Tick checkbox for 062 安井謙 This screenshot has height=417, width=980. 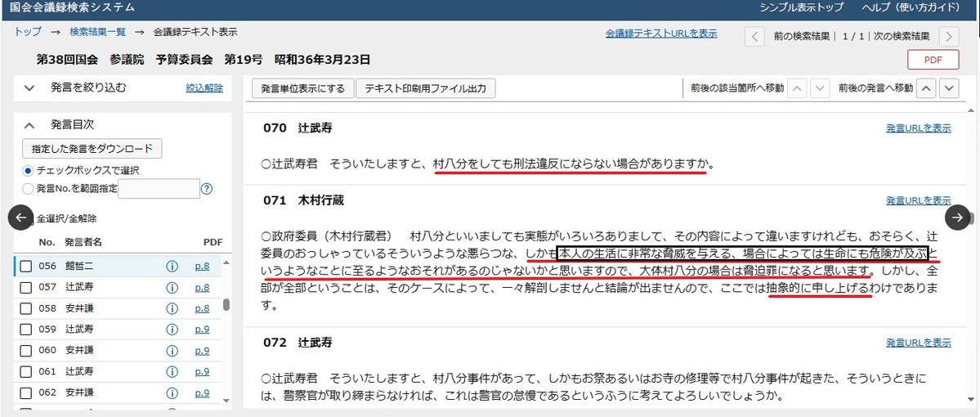[x=25, y=393]
